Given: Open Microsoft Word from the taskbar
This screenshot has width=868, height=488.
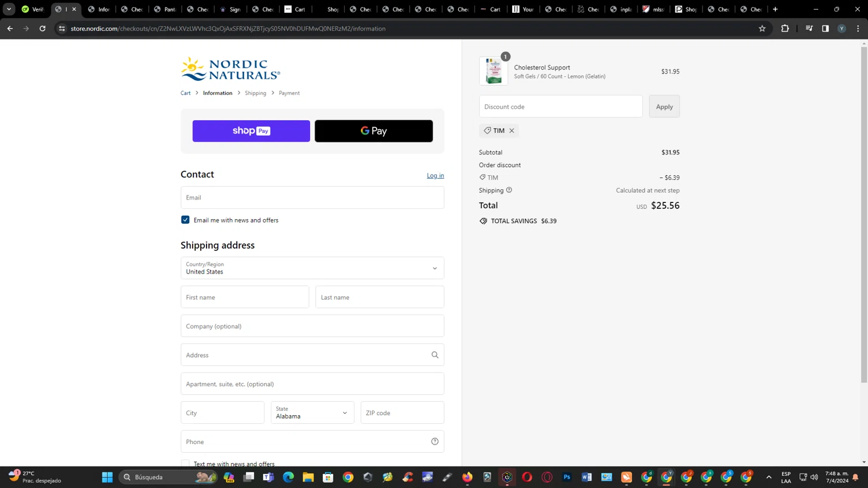Looking at the screenshot, I should pyautogui.click(x=586, y=477).
